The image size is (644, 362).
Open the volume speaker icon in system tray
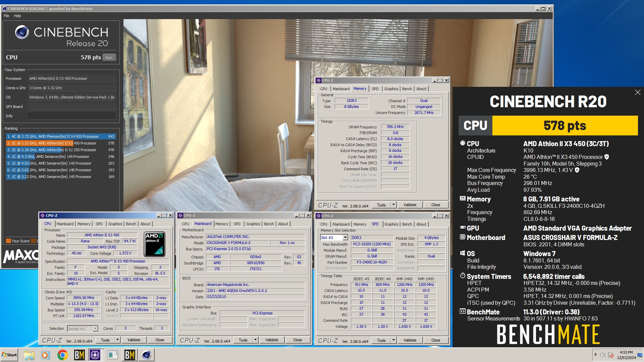point(602,355)
